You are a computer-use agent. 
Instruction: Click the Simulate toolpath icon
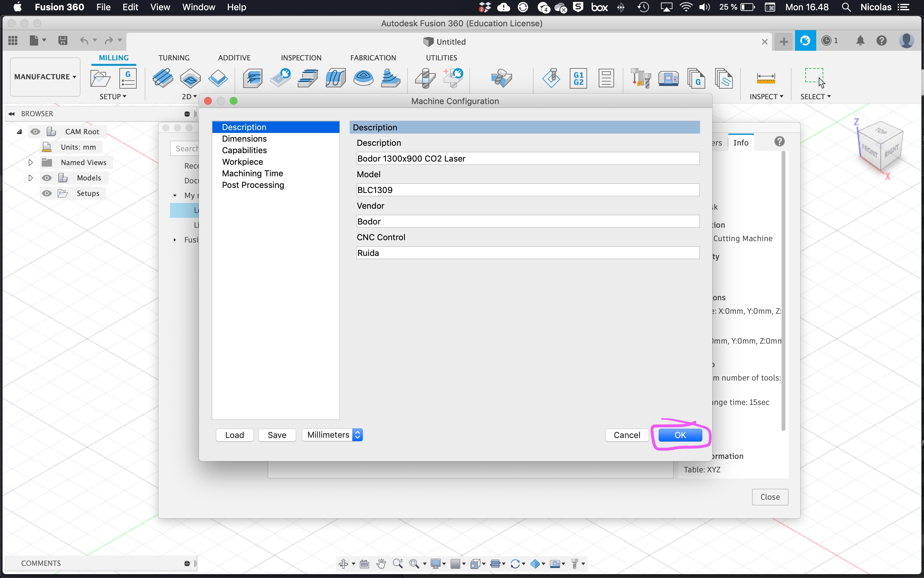[x=551, y=78]
